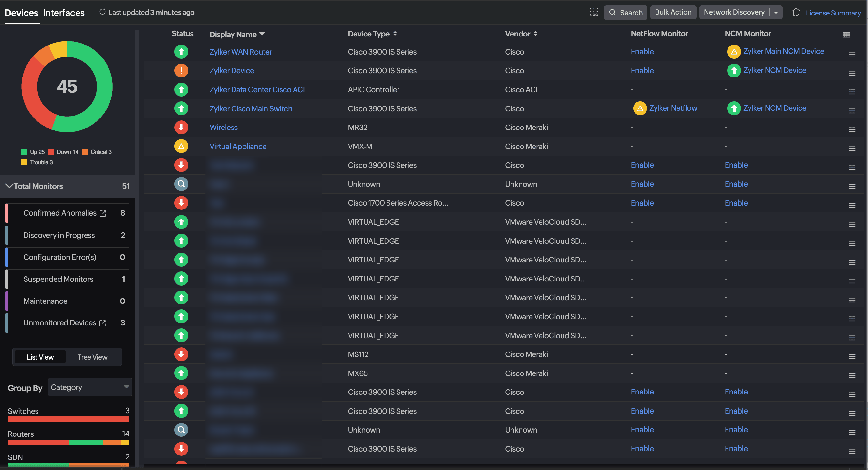Click trouble warning icon beside Zylker Netflow

click(640, 108)
